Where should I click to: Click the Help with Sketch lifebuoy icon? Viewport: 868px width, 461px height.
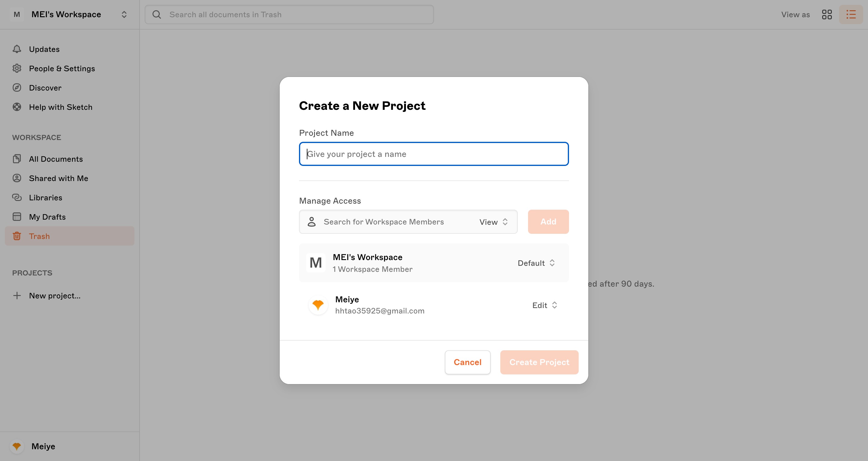click(x=17, y=107)
